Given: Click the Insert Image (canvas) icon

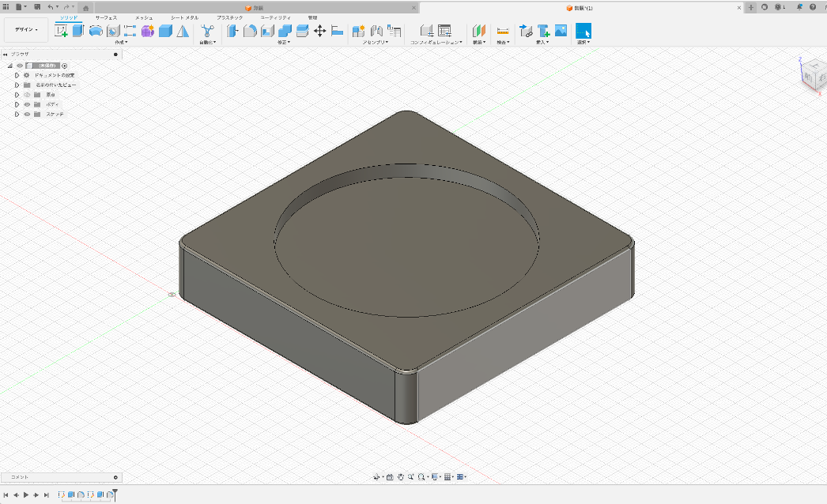Looking at the screenshot, I should 561,31.
